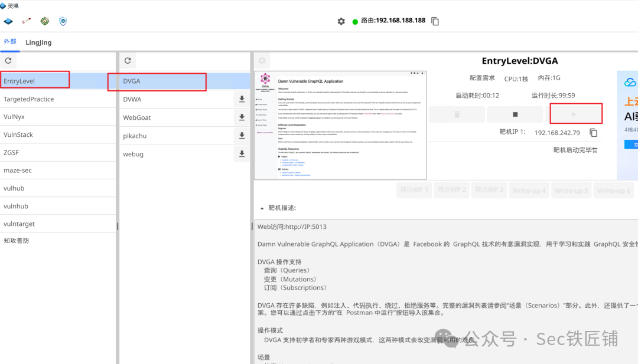Select the 知攻善防 category

click(58, 241)
